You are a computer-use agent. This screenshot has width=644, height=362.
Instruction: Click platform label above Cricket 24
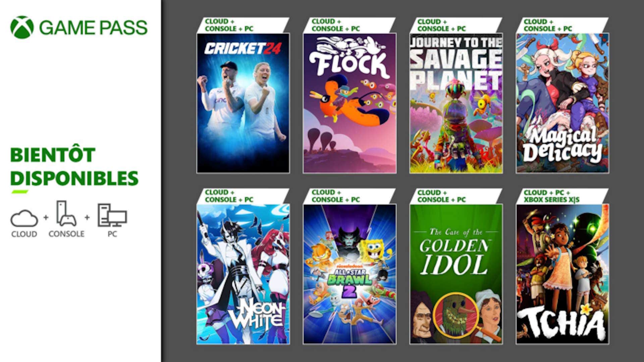229,25
